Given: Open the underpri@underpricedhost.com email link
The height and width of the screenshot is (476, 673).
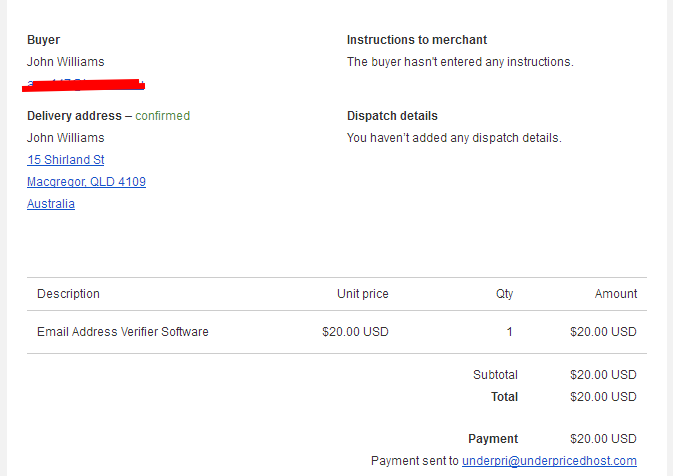Looking at the screenshot, I should (x=549, y=461).
